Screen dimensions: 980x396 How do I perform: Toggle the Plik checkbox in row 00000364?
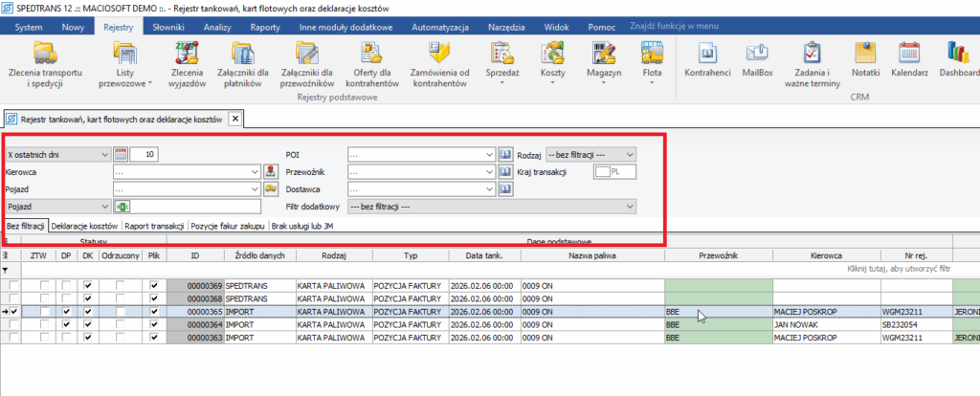154,325
